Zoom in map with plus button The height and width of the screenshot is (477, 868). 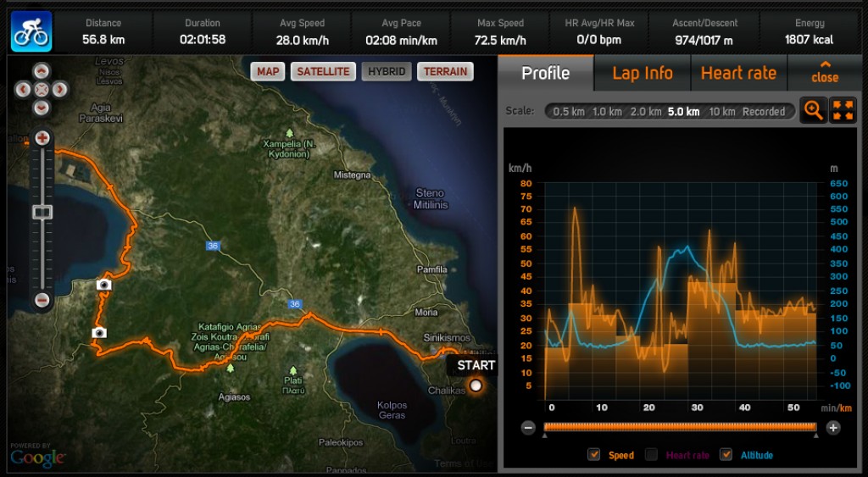tap(42, 138)
